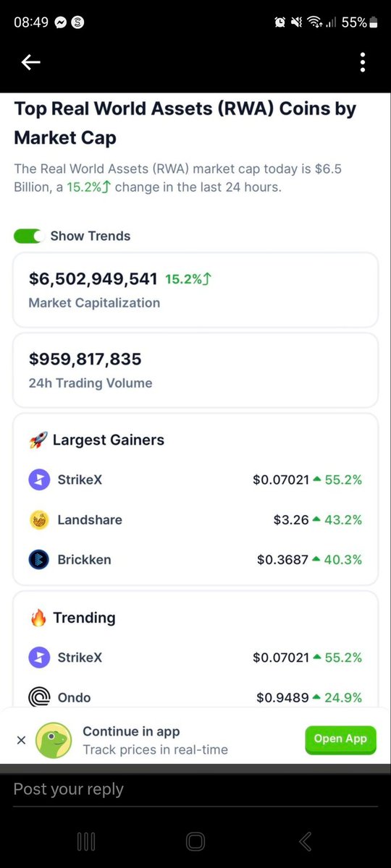Open the Ondo $0.9489 trending row
The image size is (391, 868).
[x=195, y=697]
